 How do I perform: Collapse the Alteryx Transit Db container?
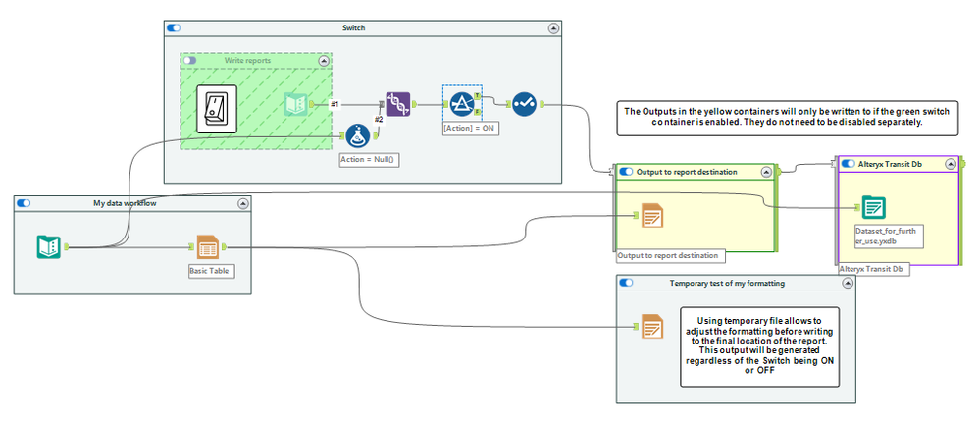(951, 164)
